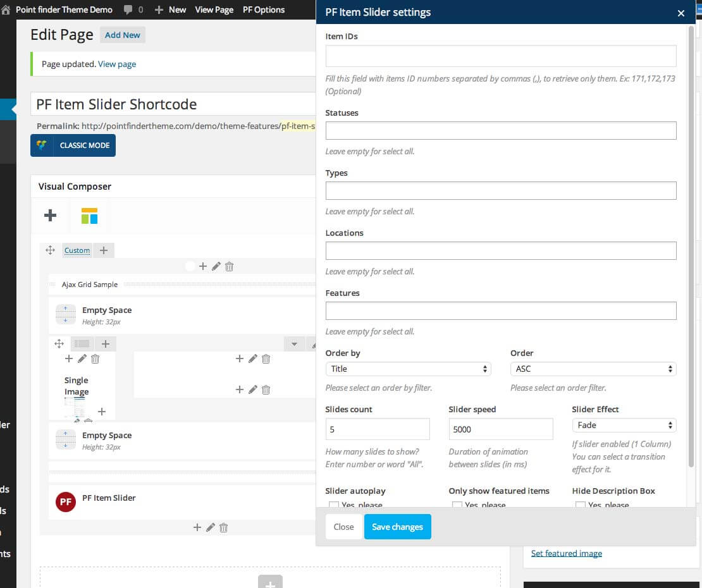Open the Slider Effect dropdown showing Fade

[x=624, y=425]
